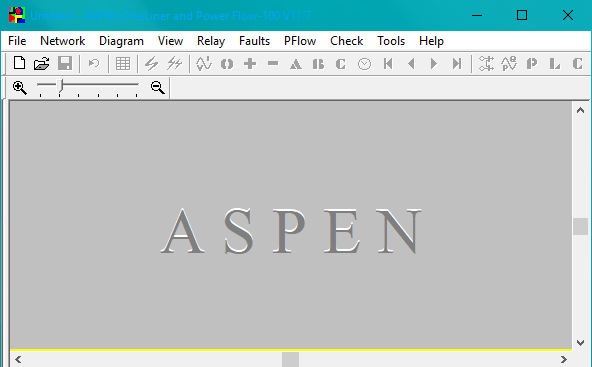Click the zoom slider thumb
Screen dimensions: 592x367
tap(60, 86)
